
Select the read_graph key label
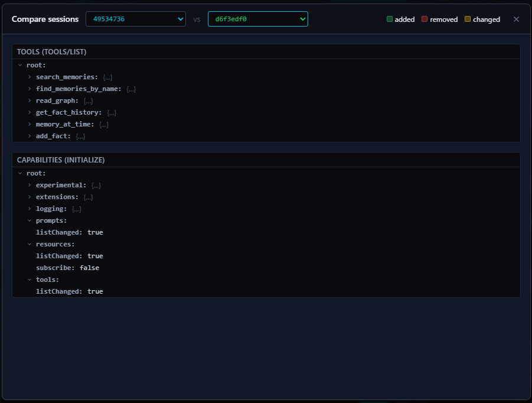(x=57, y=101)
